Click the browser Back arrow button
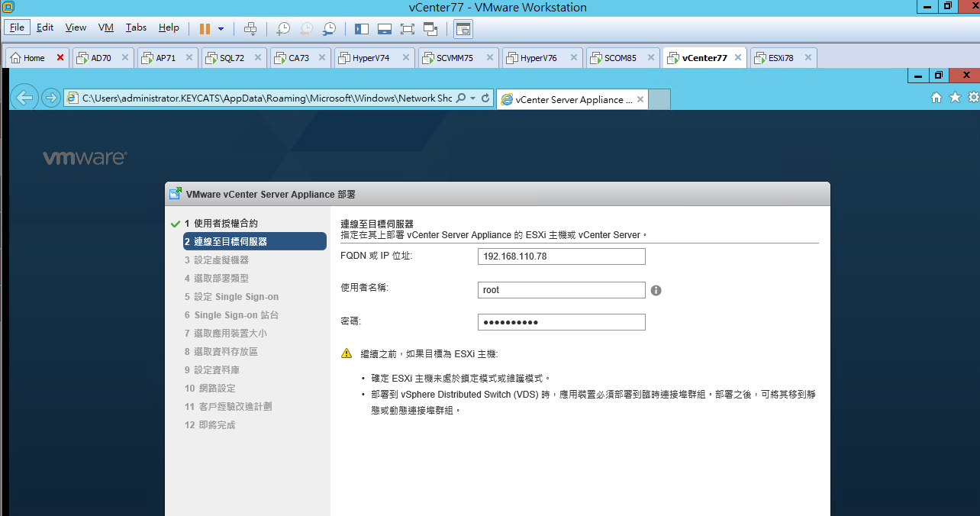 click(25, 98)
